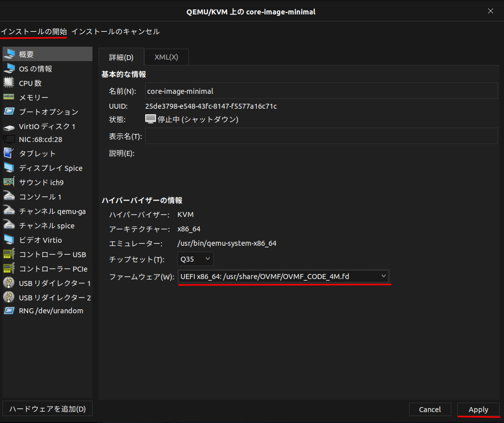Click the コントローラー PCIe card icon
The height and width of the screenshot is (423, 504).
click(x=9, y=269)
